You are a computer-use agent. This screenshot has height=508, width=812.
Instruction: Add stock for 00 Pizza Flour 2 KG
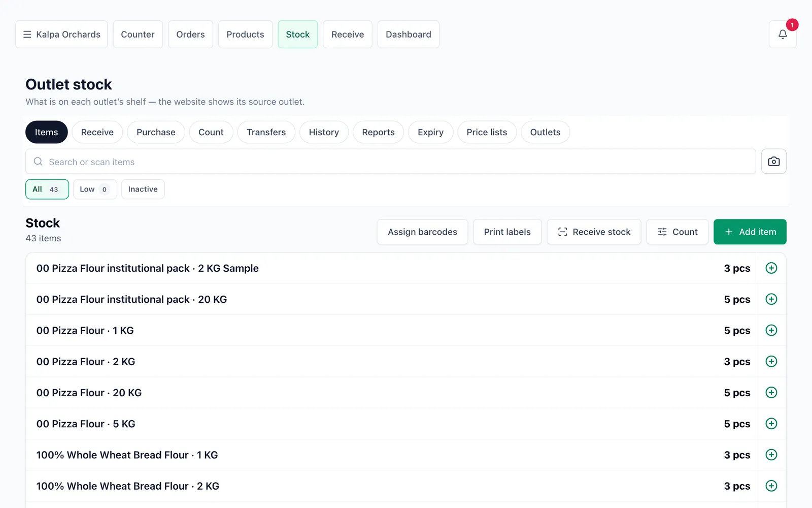click(771, 362)
